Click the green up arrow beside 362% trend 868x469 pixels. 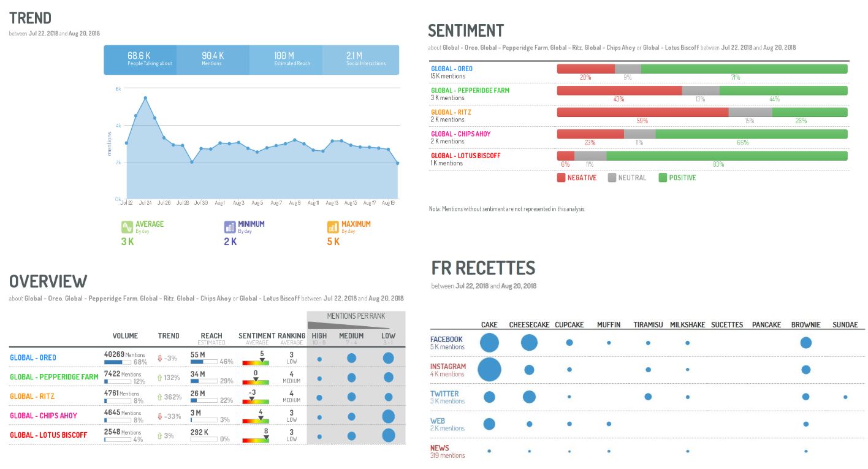[x=160, y=397]
